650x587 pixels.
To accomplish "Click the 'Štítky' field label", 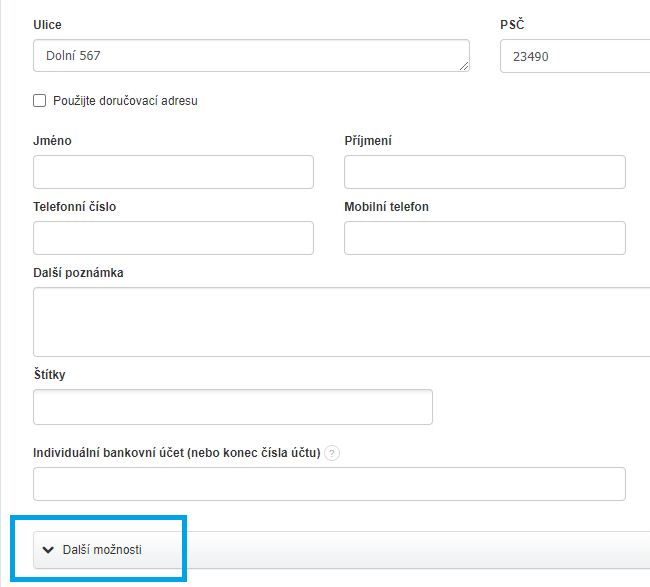I will [49, 375].
